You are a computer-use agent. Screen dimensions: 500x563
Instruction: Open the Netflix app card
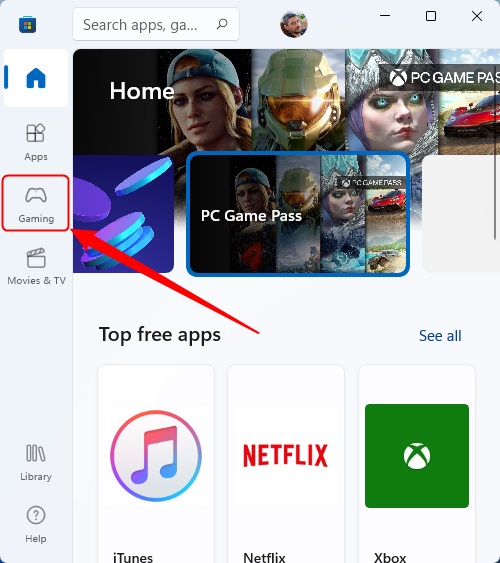286,464
